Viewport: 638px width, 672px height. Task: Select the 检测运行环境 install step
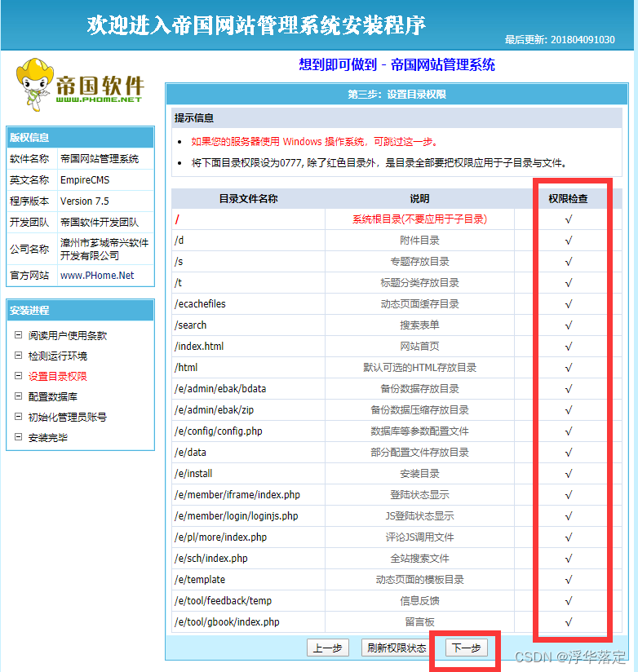[57, 356]
